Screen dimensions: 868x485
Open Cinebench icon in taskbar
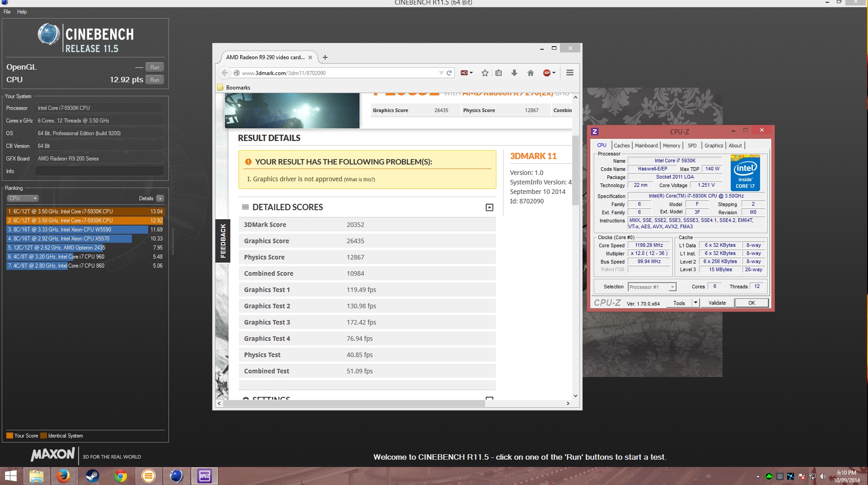point(176,476)
